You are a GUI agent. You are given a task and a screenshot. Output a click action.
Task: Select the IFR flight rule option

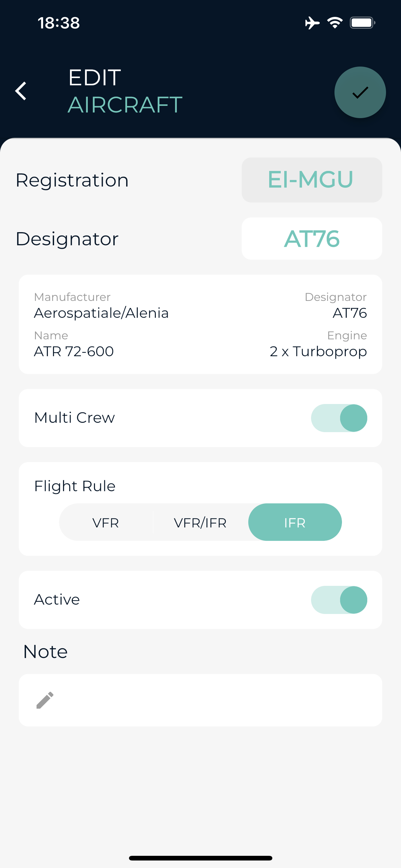295,522
